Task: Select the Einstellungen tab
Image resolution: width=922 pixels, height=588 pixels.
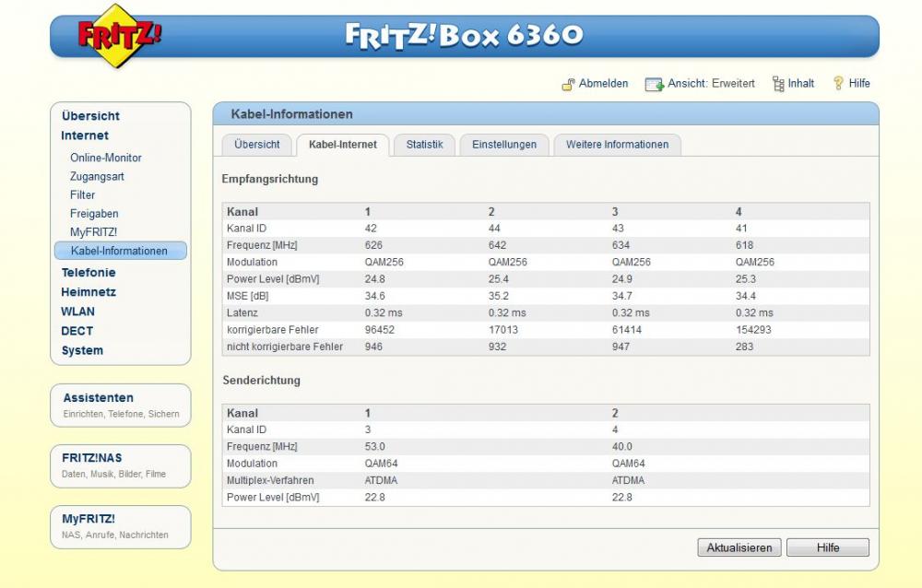Action: [503, 145]
